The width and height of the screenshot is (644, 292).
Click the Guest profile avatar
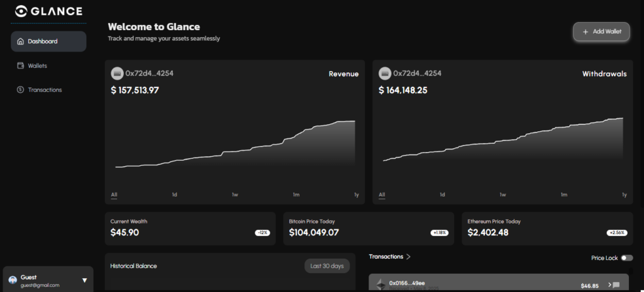[x=13, y=280]
